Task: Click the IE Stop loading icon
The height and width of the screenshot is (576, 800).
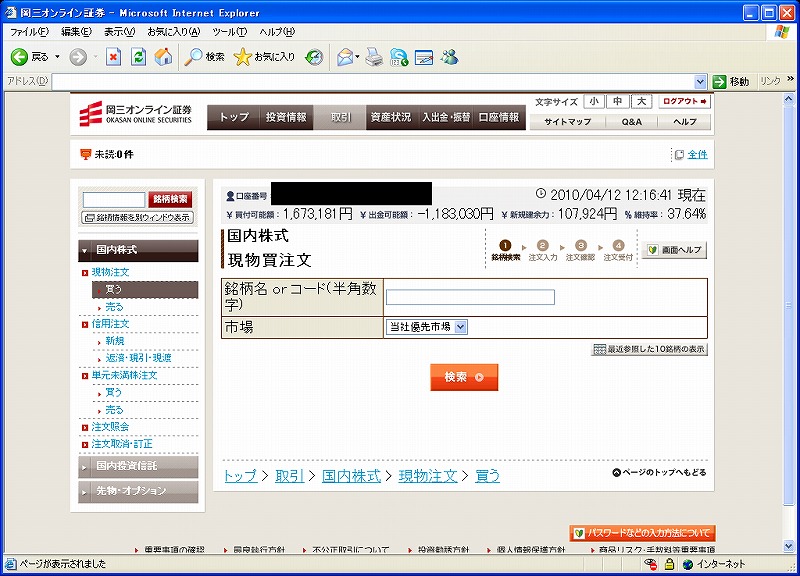Action: click(114, 57)
